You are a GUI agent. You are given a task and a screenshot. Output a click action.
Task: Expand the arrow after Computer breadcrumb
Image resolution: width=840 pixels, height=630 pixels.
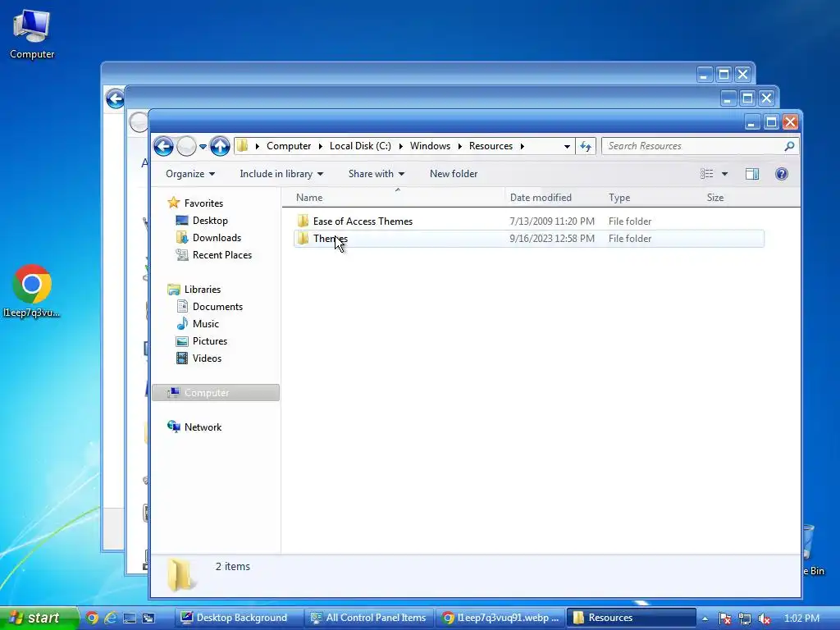pyautogui.click(x=321, y=146)
